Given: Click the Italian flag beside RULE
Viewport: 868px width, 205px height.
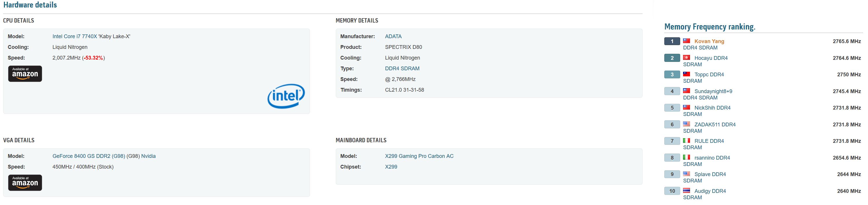Looking at the screenshot, I should [x=686, y=141].
